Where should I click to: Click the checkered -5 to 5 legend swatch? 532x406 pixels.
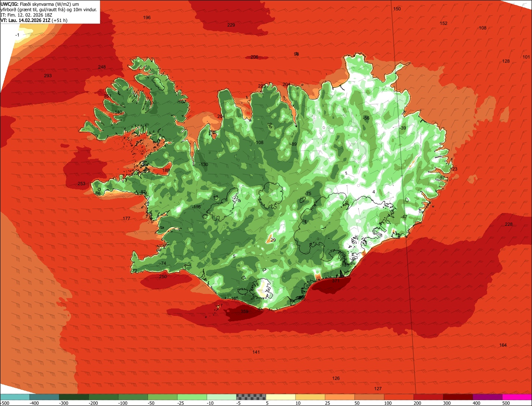point(251,397)
